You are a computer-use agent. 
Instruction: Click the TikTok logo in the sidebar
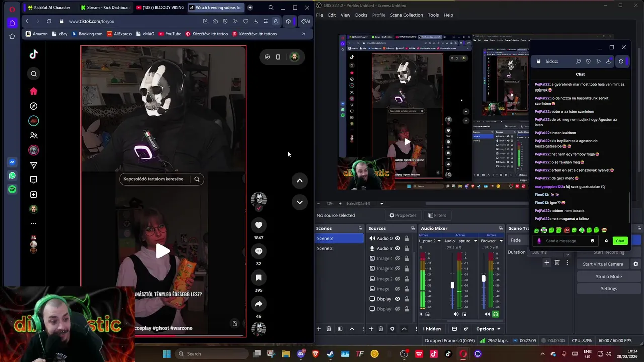(x=34, y=54)
